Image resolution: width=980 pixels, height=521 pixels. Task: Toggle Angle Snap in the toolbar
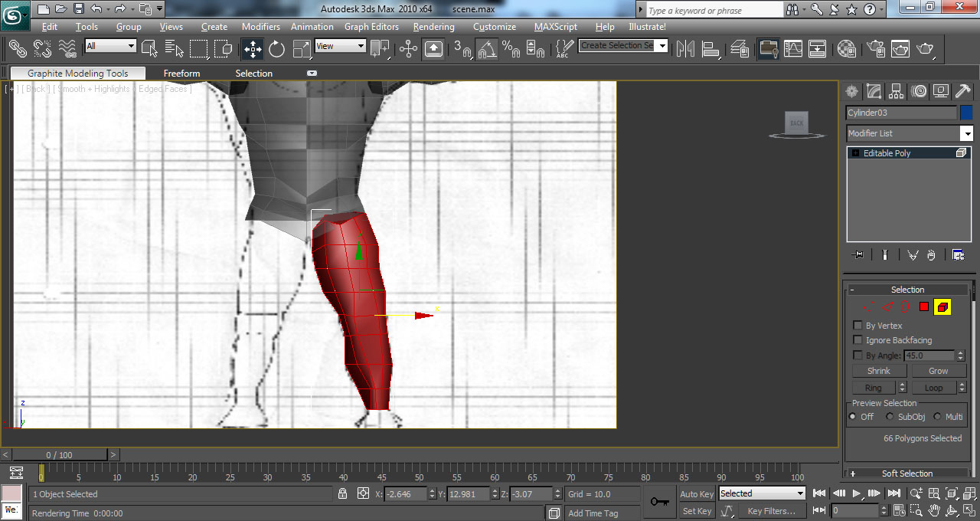487,49
